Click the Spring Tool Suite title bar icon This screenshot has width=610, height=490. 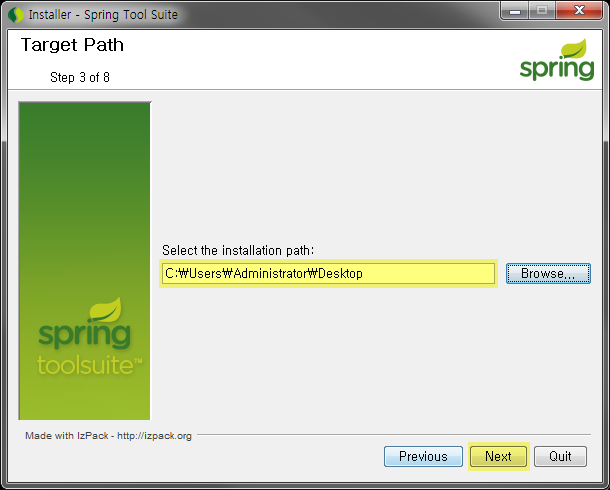[16, 15]
